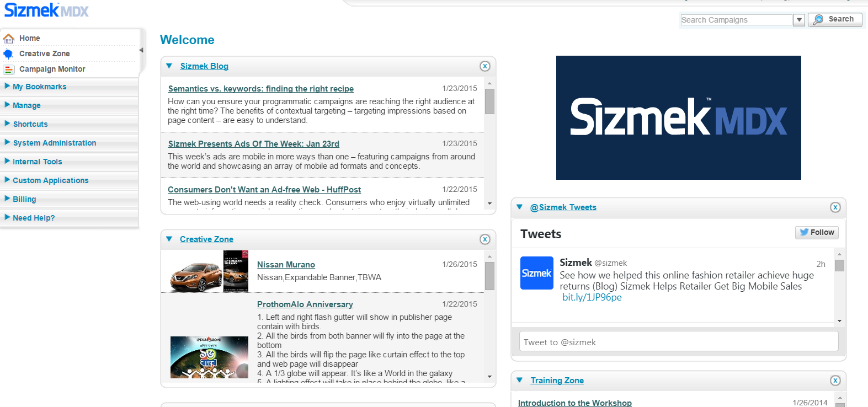Click the 'Tweet to @sizmek' field

[679, 342]
